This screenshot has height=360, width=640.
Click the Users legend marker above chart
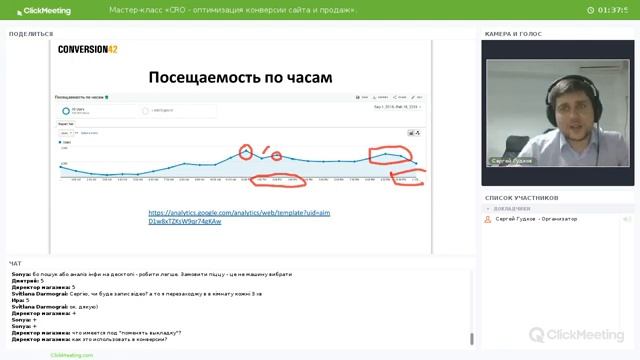[x=60, y=142]
